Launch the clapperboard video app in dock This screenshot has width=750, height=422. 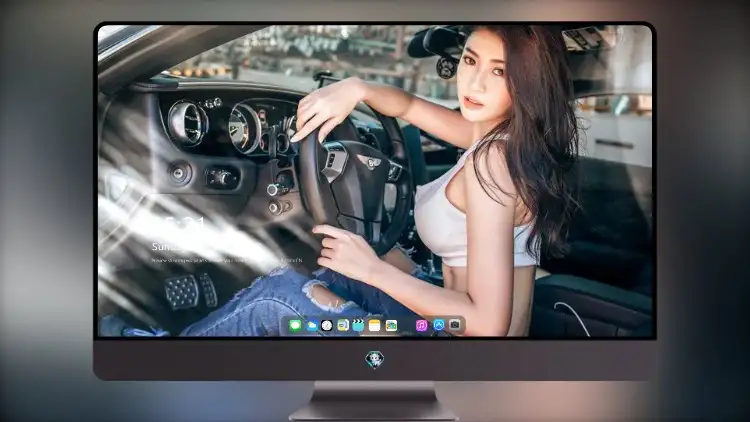pyautogui.click(x=358, y=326)
